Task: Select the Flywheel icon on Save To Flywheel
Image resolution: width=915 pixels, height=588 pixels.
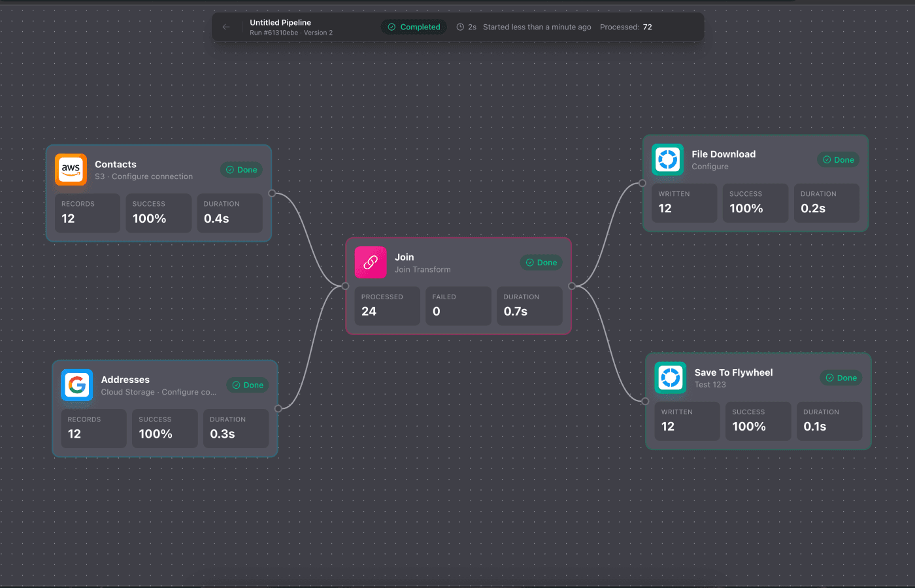Action: tap(671, 378)
